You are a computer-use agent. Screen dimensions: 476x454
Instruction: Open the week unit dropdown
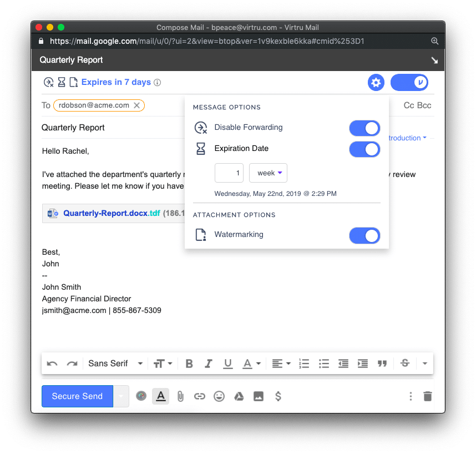(268, 173)
